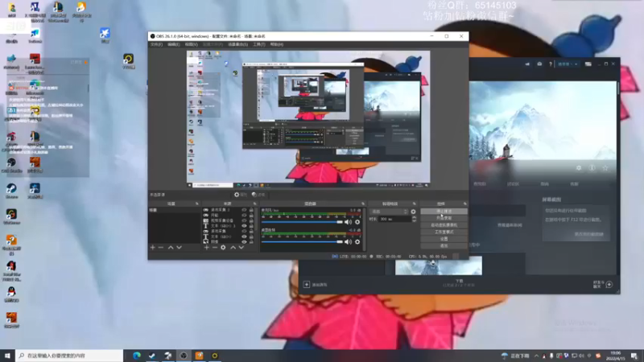Click 麦克风/Aux volume slider
The image size is (644, 362).
[x=302, y=222]
